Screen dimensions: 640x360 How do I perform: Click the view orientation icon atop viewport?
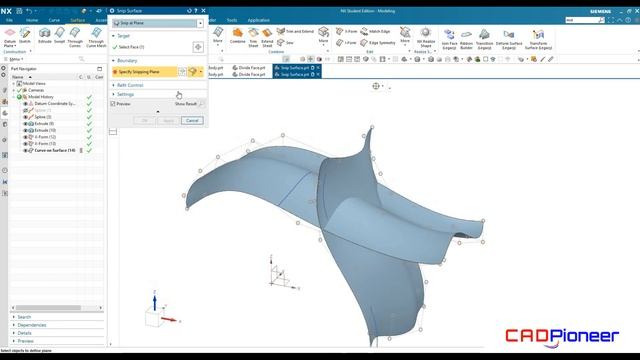376,86
